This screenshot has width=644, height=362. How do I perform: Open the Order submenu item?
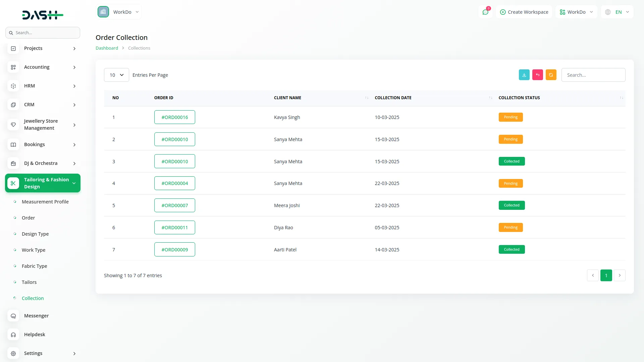[28, 218]
